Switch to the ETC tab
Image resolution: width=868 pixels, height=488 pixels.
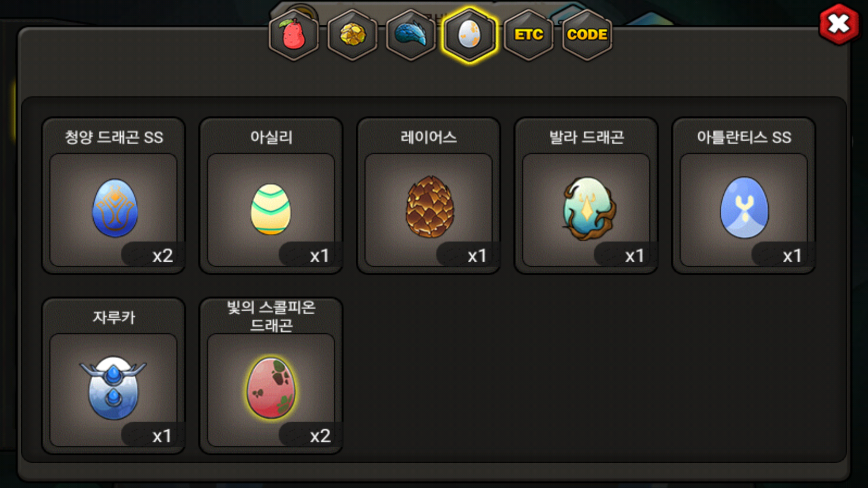tap(529, 35)
